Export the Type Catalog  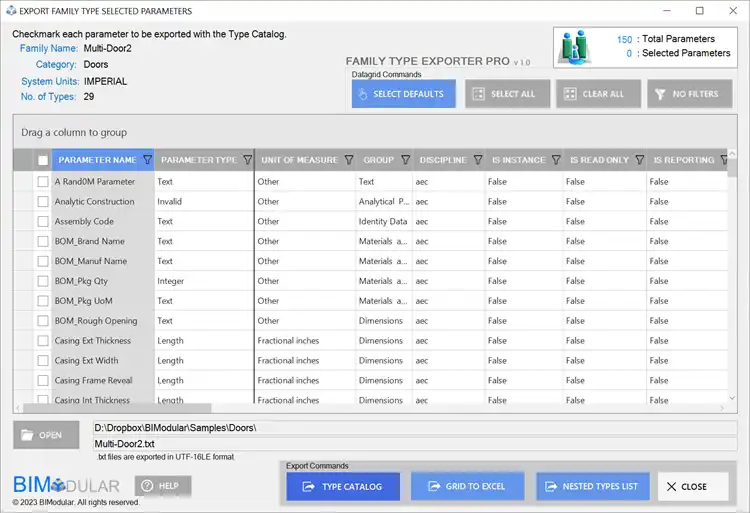click(x=343, y=486)
